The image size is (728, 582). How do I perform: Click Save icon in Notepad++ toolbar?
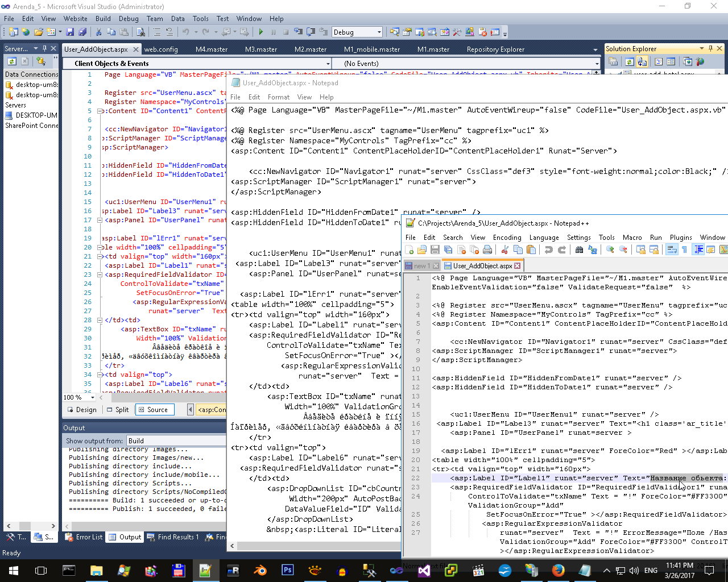point(435,250)
